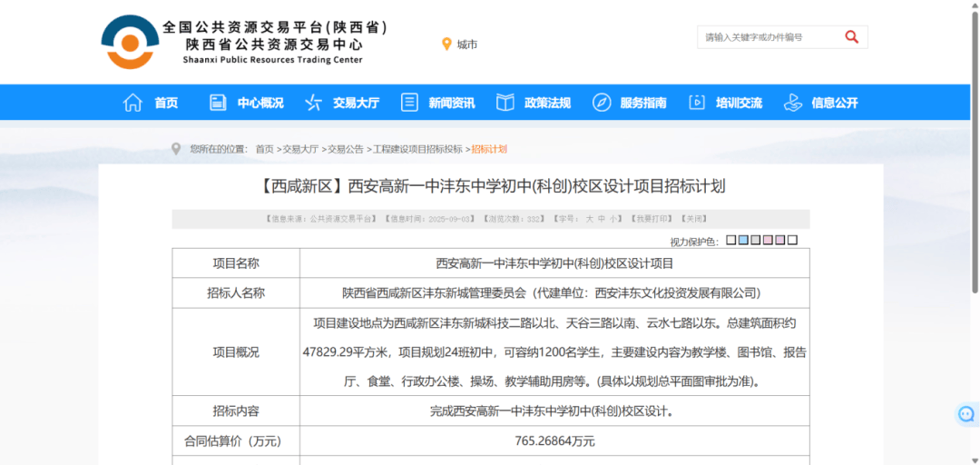Open the 城市 city selector

pos(459,45)
